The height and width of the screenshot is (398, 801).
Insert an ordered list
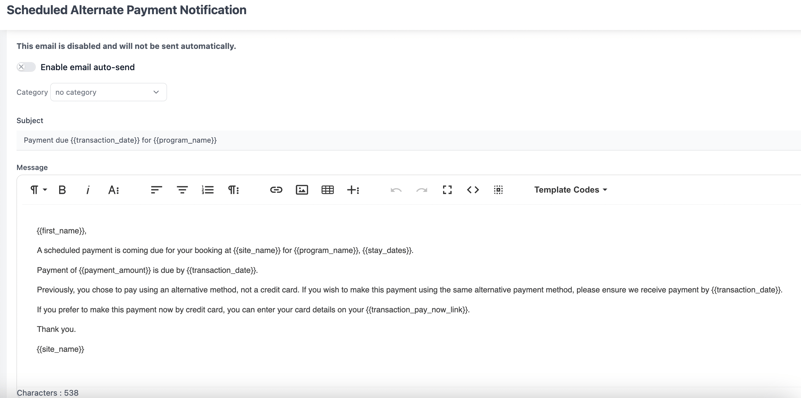pyautogui.click(x=207, y=190)
